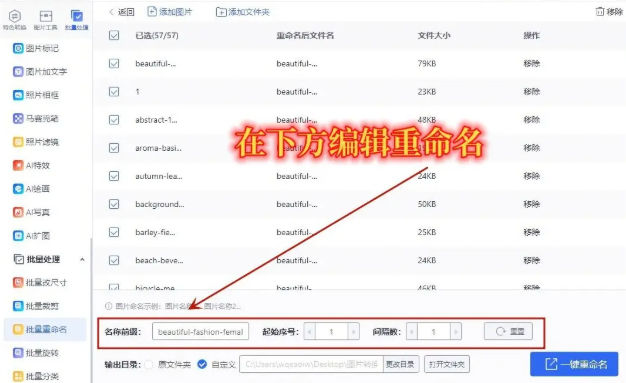
Task: Click the 起始序号 value field
Action: coord(331,331)
